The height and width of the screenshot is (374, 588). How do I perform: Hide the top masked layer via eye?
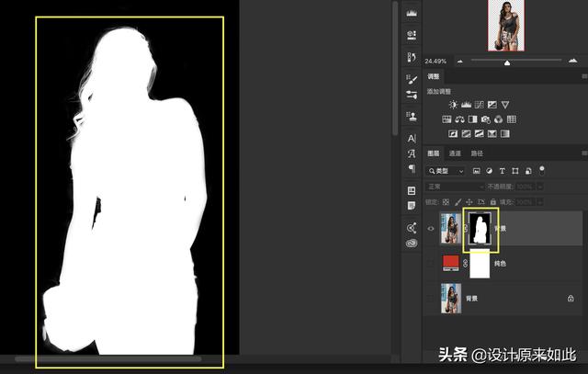point(431,229)
